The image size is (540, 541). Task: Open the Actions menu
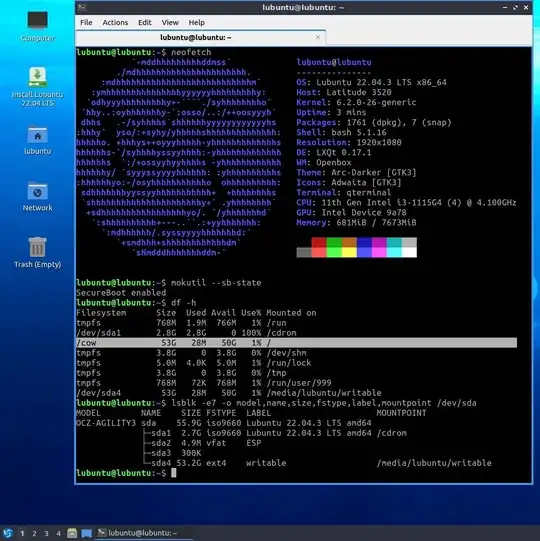[x=115, y=22]
